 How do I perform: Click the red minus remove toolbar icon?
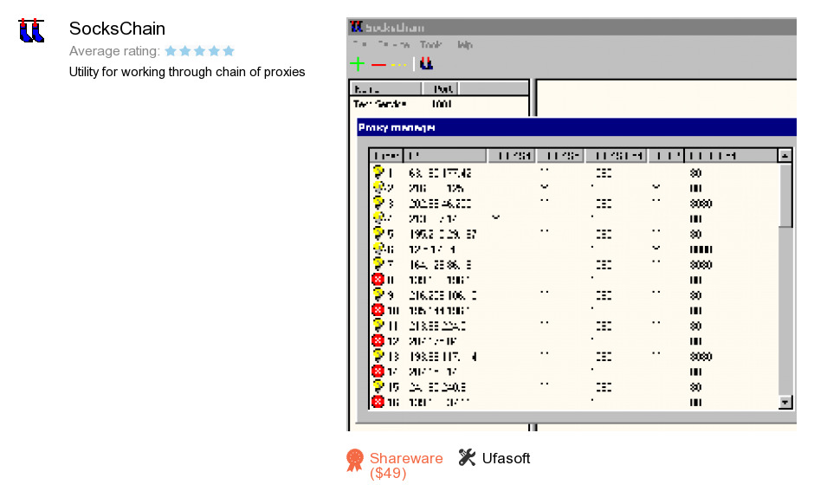378,65
